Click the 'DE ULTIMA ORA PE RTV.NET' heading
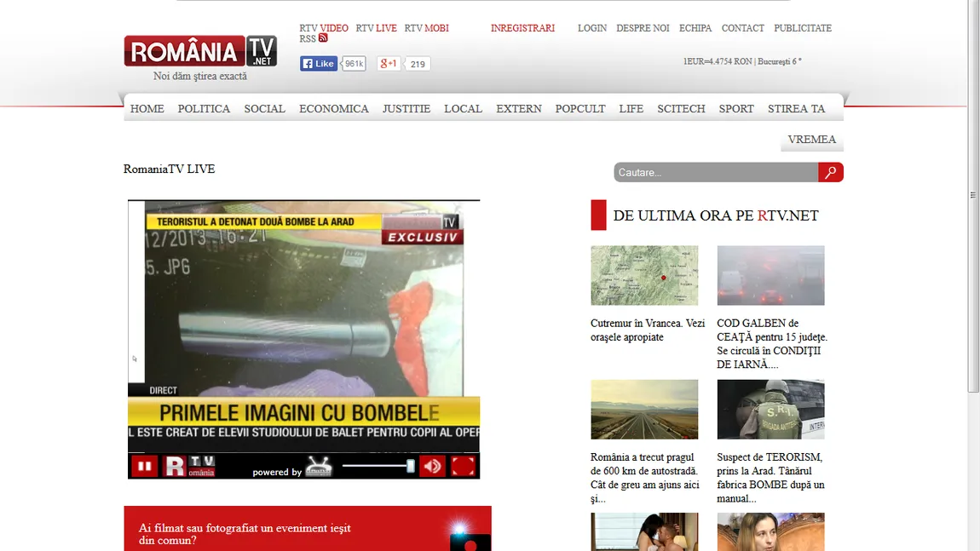This screenshot has height=551, width=980. 716,215
